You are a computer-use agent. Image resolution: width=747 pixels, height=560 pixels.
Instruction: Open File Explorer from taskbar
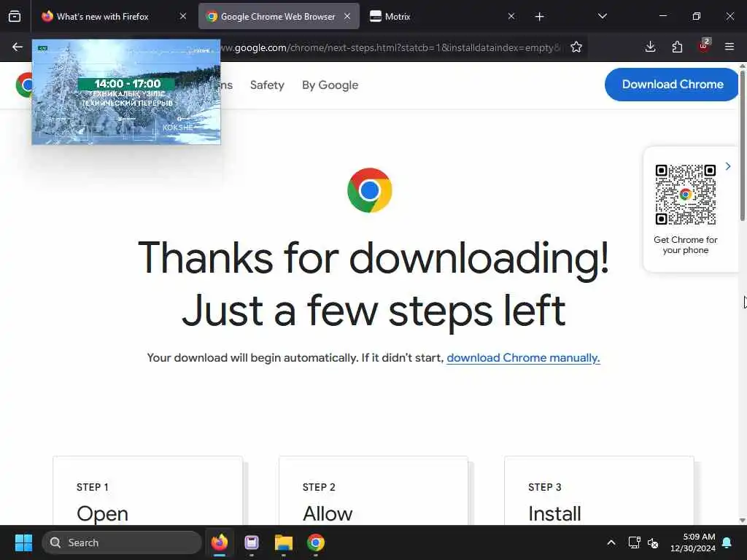(x=284, y=542)
